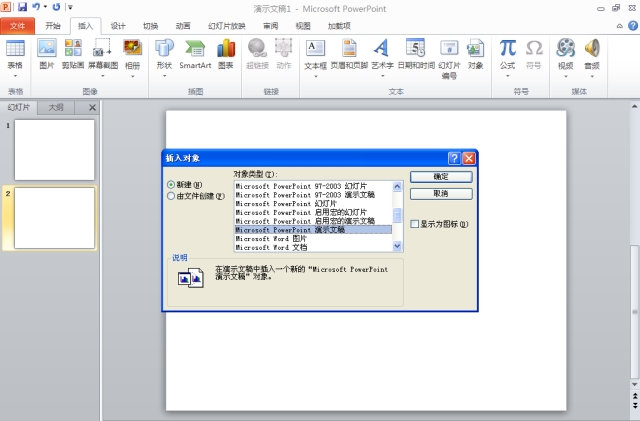640x421 pixels.
Task: Click the 文本框 (Text Box) icon
Action: [315, 53]
